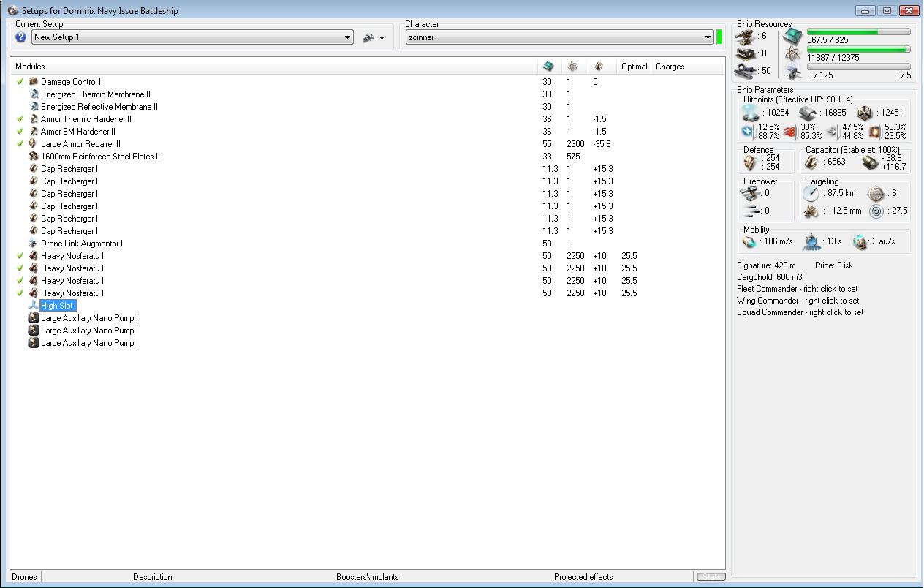Screen dimensions: 924x588
Task: Click the Energized Thermic Membrane II icon
Action: pyautogui.click(x=33, y=94)
